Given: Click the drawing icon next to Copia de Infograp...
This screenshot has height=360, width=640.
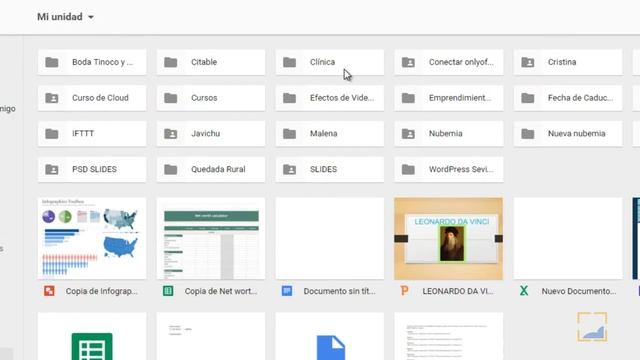Looking at the screenshot, I should click(x=49, y=291).
